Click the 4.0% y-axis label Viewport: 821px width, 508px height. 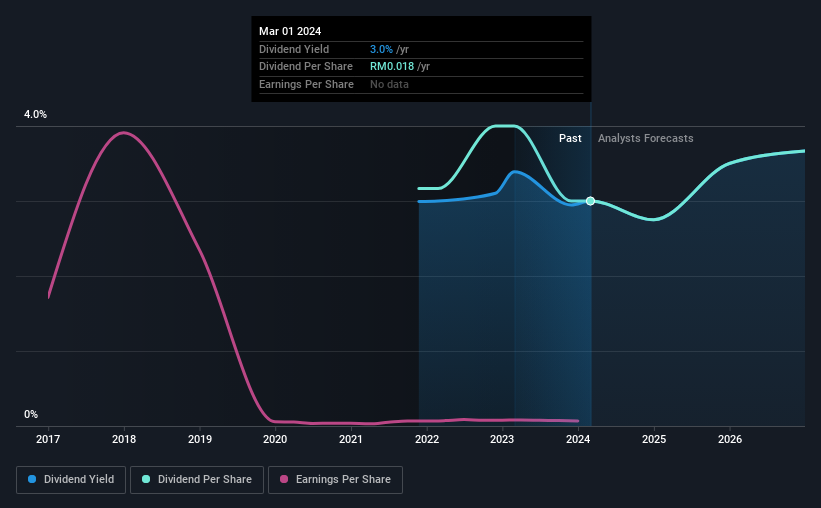(x=36, y=114)
